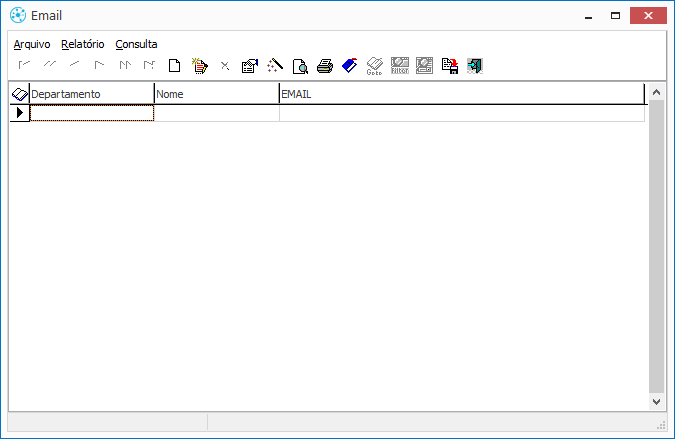The width and height of the screenshot is (675, 439).
Task: Click the empty Nome cell in first row
Action: point(217,113)
